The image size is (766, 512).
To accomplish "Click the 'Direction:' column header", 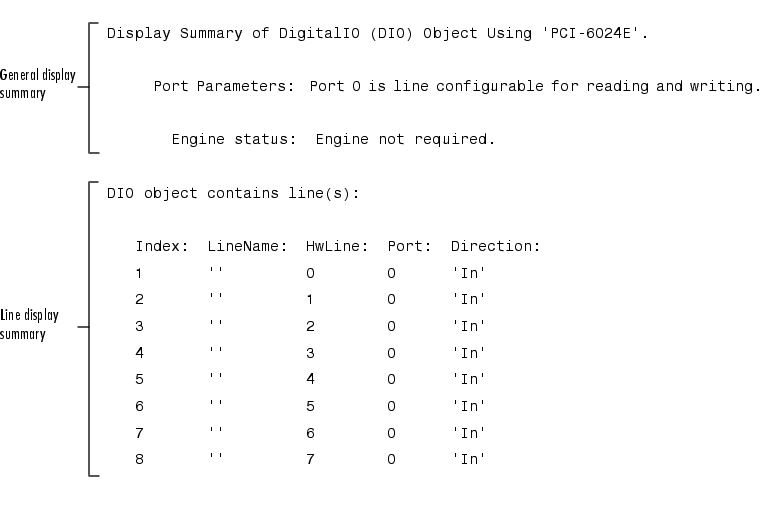I will tap(495, 246).
